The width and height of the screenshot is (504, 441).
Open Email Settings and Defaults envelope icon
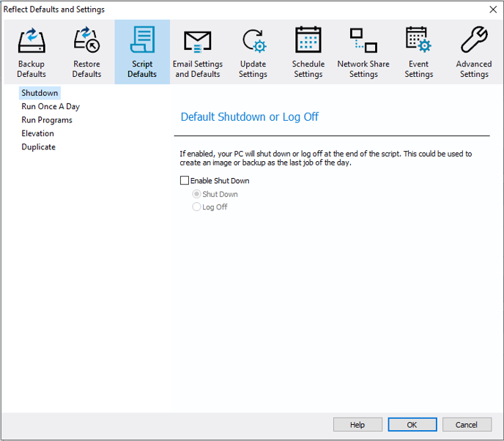(x=197, y=41)
